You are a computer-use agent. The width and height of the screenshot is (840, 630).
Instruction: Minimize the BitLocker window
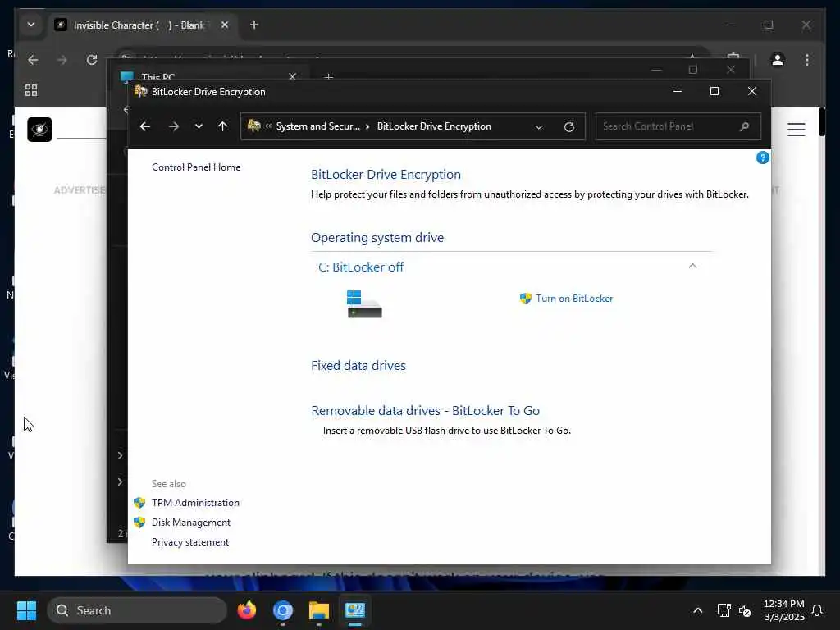coord(677,92)
